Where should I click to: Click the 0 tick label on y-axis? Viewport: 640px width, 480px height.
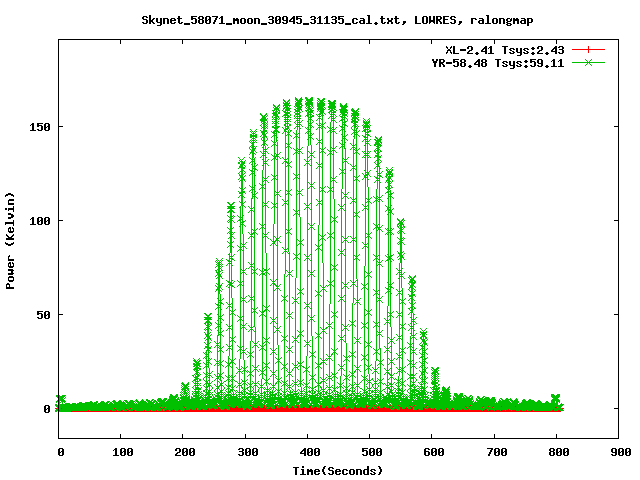46,409
